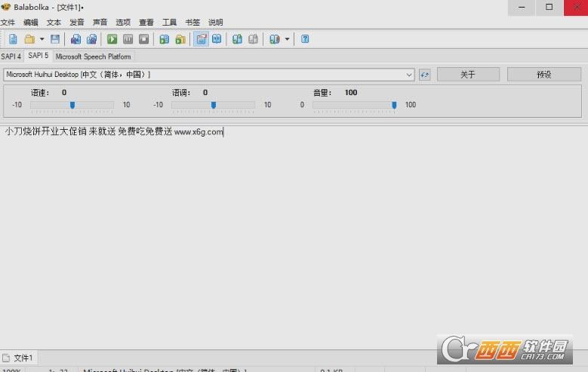Open the 发音 menu

point(77,23)
